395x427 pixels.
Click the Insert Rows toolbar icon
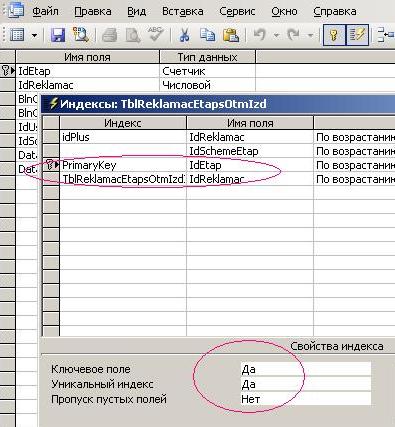tap(386, 35)
